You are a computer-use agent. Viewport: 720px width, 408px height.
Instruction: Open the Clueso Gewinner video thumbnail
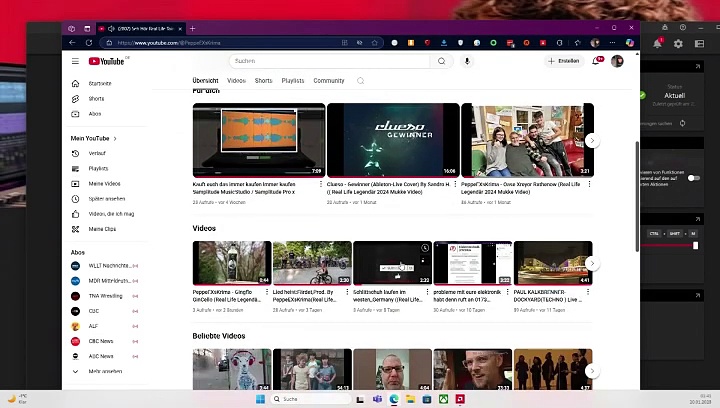(393, 140)
